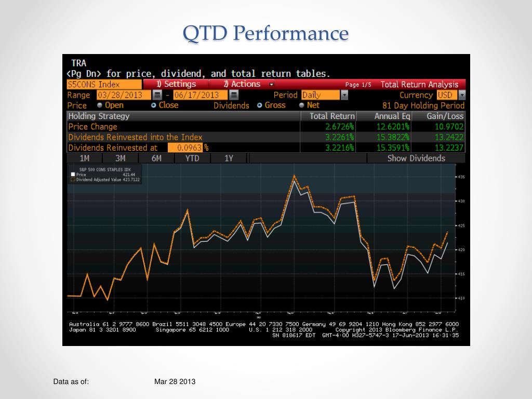The height and width of the screenshot is (399, 532).
Task: Toggle the Price legend checkbox
Action: pos(73,175)
